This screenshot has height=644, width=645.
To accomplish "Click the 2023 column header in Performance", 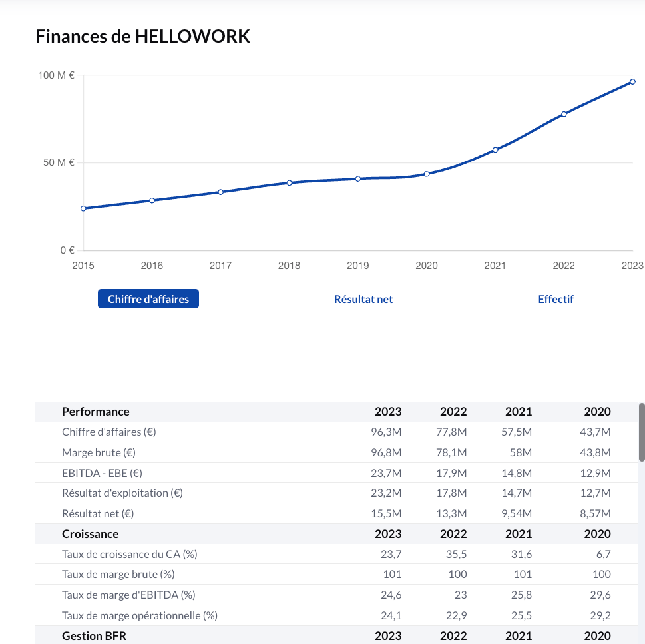I will coord(388,412).
